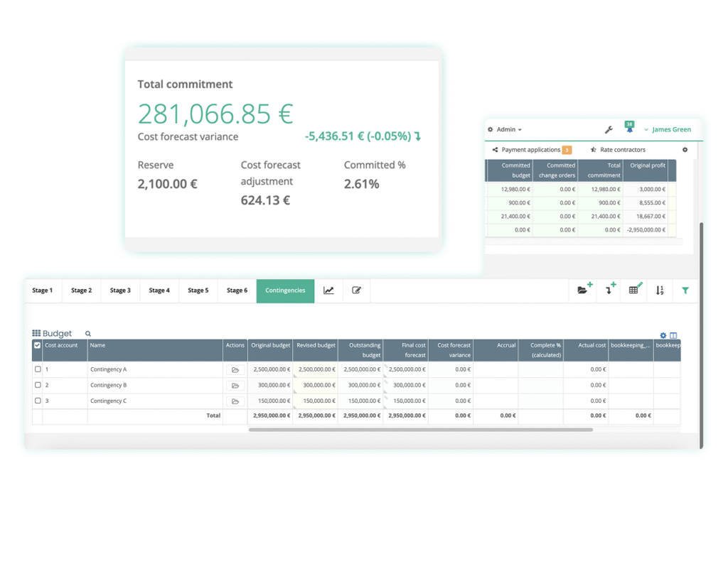
Task: Click the line chart tab icon
Action: (x=328, y=291)
